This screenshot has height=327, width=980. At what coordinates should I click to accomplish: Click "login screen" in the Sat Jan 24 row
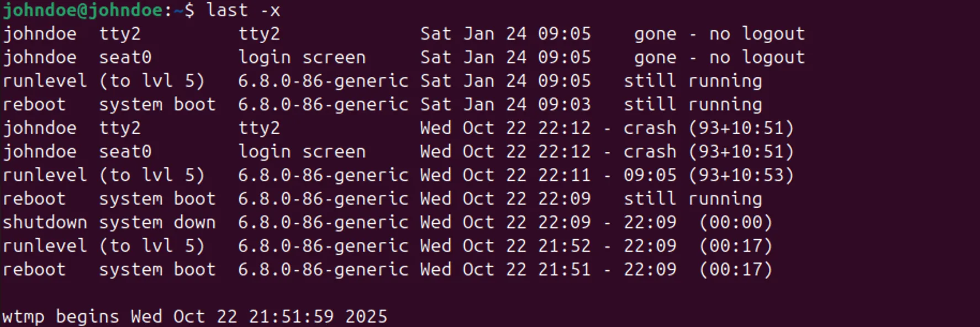point(302,57)
